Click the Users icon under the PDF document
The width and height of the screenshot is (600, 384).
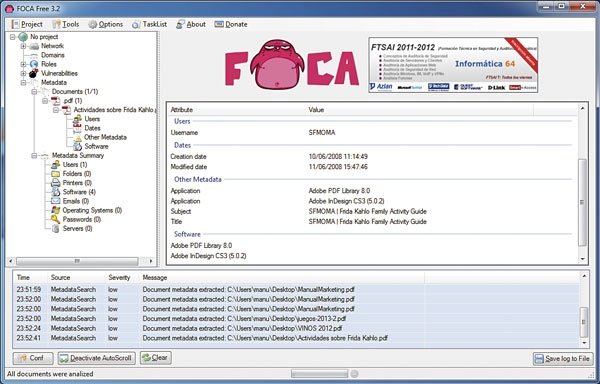pos(77,119)
